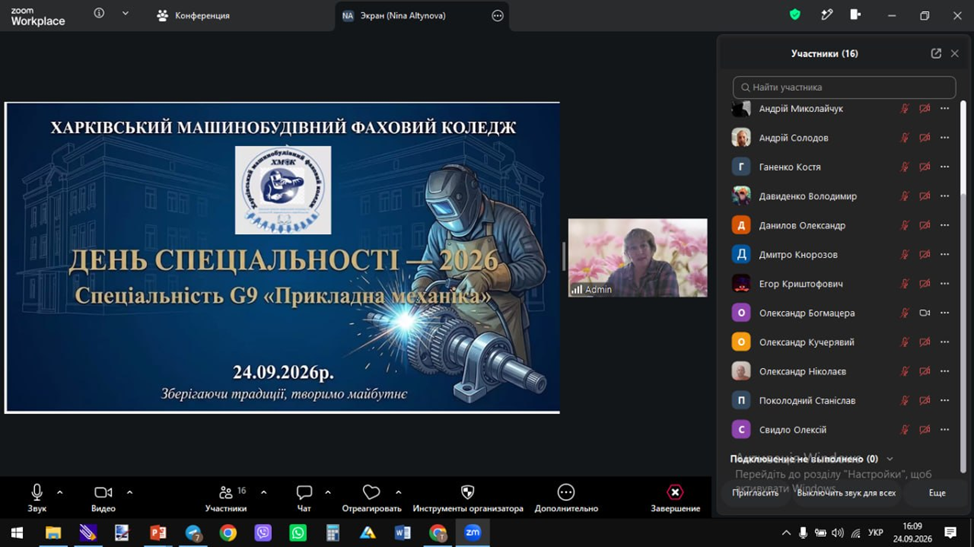The image size is (974, 547).
Task: Open volume control in system tray
Action: click(837, 533)
